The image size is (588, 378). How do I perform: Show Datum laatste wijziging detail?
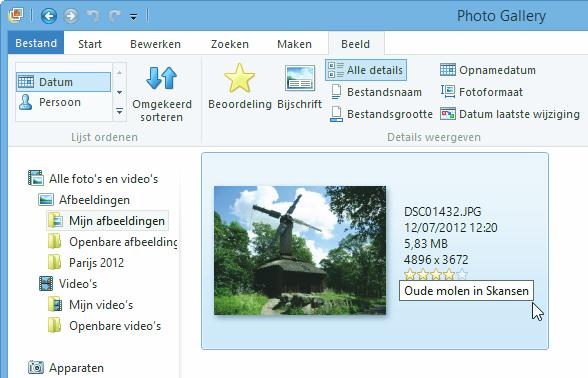(x=510, y=114)
